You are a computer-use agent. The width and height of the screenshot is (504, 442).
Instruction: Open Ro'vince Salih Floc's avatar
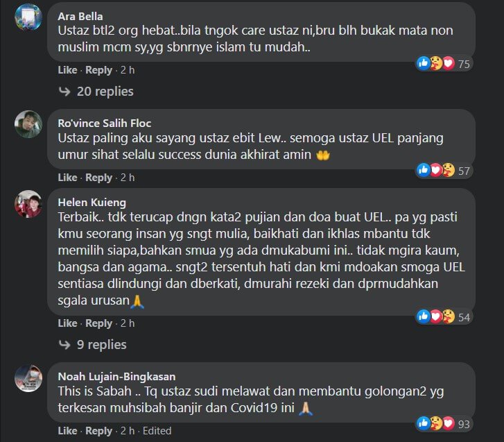click(x=28, y=124)
